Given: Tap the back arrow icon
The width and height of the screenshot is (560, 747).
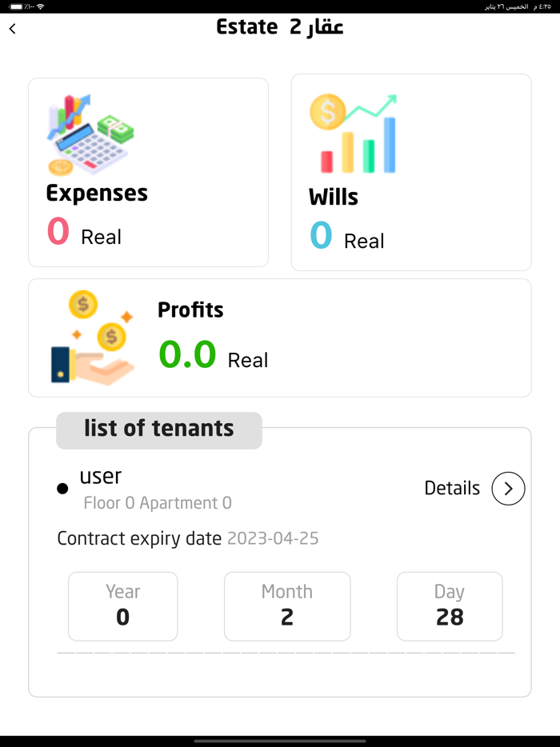Looking at the screenshot, I should 13,29.
